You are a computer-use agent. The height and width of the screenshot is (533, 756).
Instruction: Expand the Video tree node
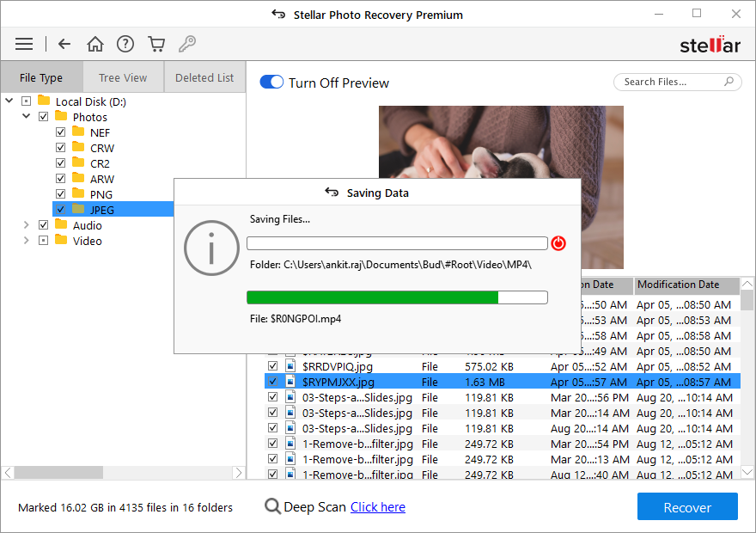26,240
